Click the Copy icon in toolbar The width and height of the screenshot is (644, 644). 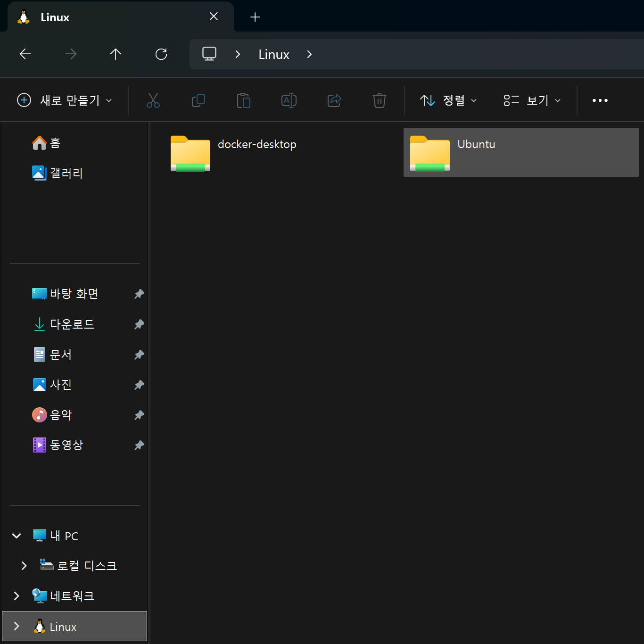[x=198, y=100]
